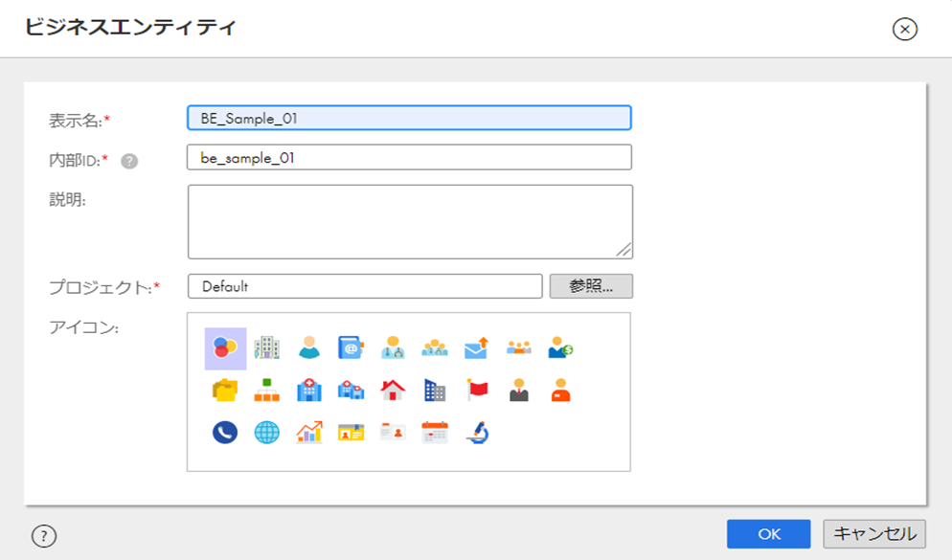Click the プロジェクト field showing Default
Screen dimensions: 952x560
coord(365,286)
